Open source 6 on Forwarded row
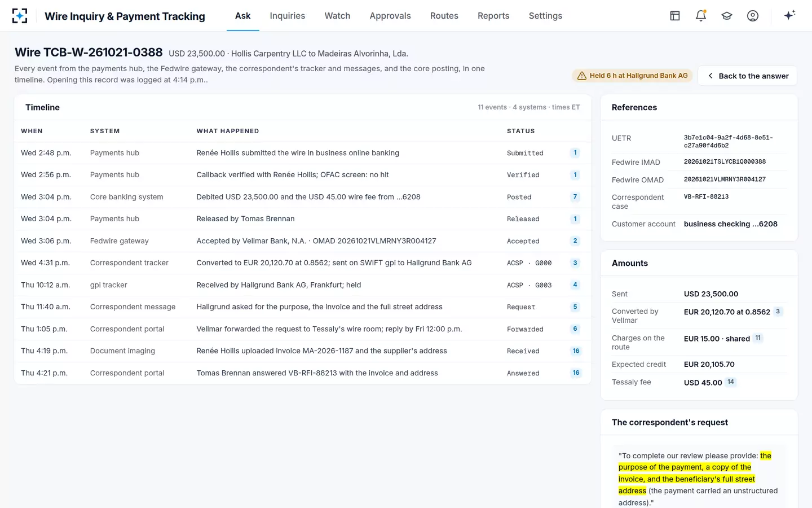Viewport: 812px width, 508px height. pyautogui.click(x=575, y=329)
